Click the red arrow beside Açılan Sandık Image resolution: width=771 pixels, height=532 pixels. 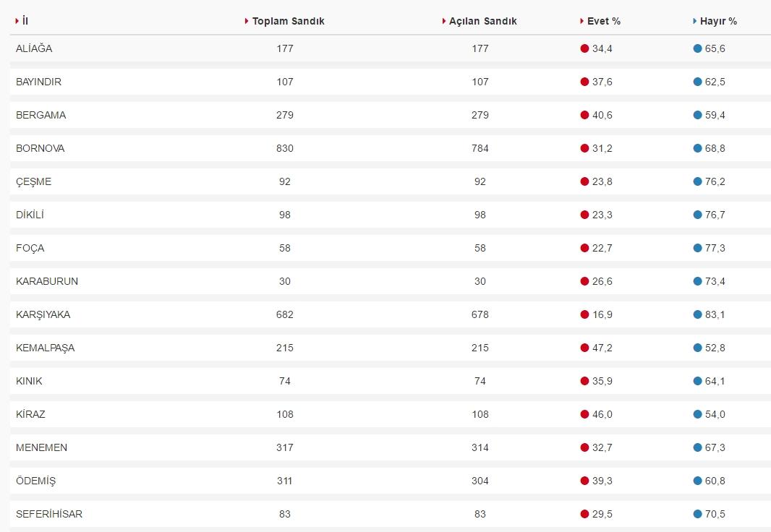[443, 21]
